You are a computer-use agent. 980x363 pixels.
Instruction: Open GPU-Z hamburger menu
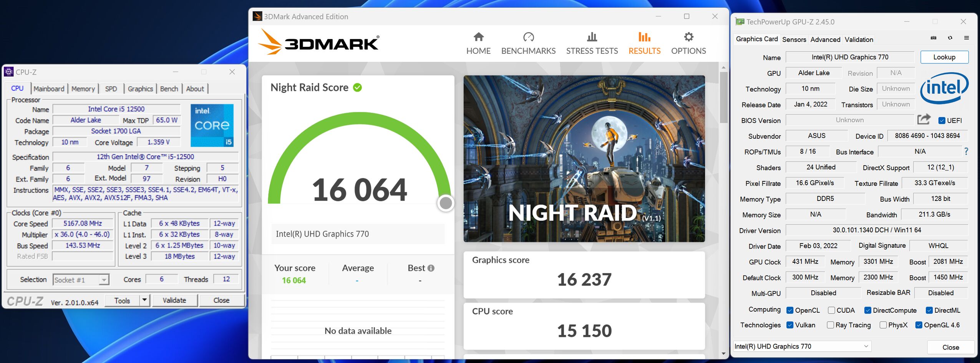967,38
